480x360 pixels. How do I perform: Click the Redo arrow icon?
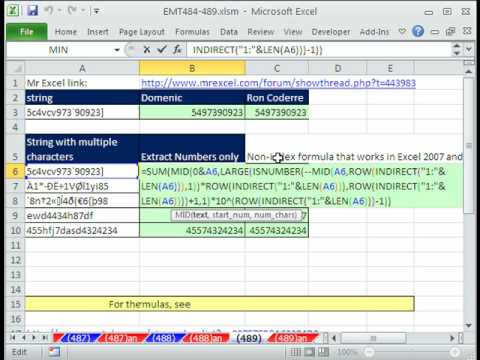(72, 11)
